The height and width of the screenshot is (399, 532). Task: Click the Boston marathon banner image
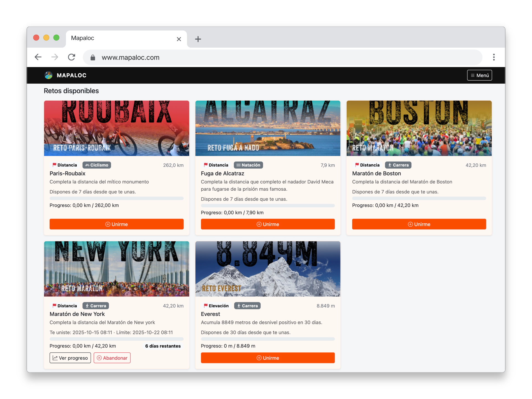pos(419,128)
